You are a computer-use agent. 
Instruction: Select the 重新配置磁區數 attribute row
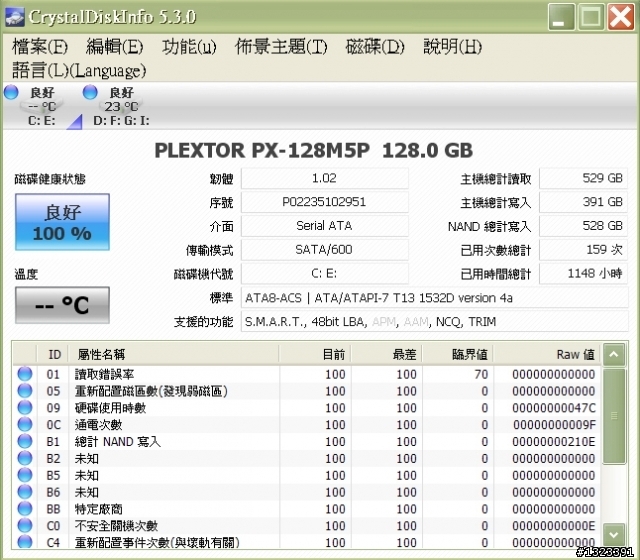307,391
